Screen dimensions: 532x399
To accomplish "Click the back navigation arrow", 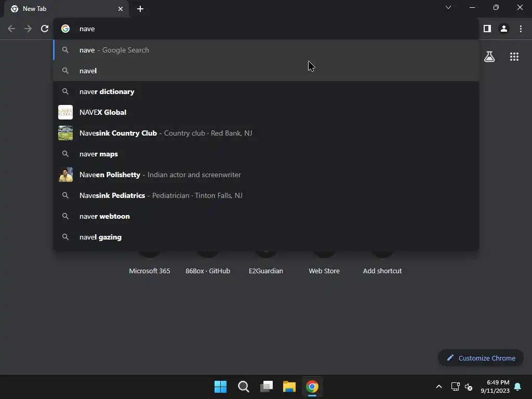I will (11, 29).
